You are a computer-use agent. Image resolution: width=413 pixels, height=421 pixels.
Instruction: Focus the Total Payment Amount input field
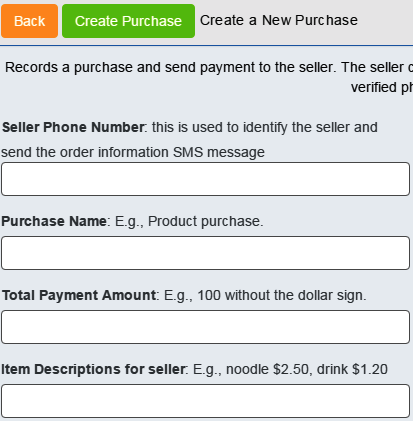click(x=206, y=327)
